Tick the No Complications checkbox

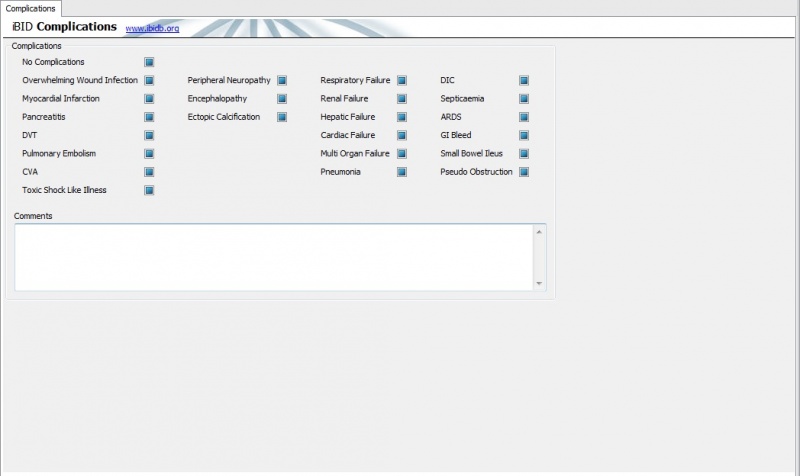click(149, 62)
